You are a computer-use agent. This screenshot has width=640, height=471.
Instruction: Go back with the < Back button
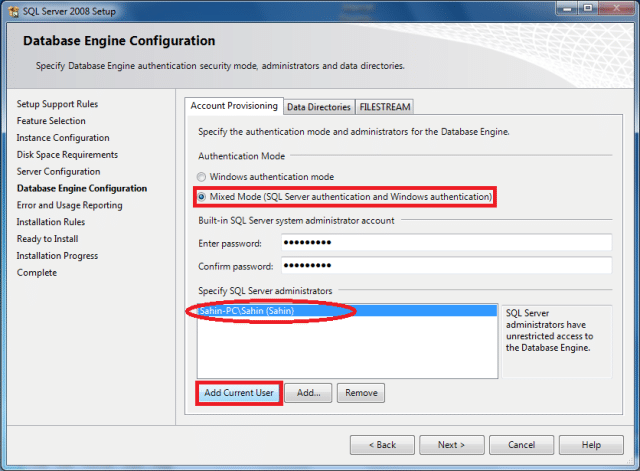382,445
